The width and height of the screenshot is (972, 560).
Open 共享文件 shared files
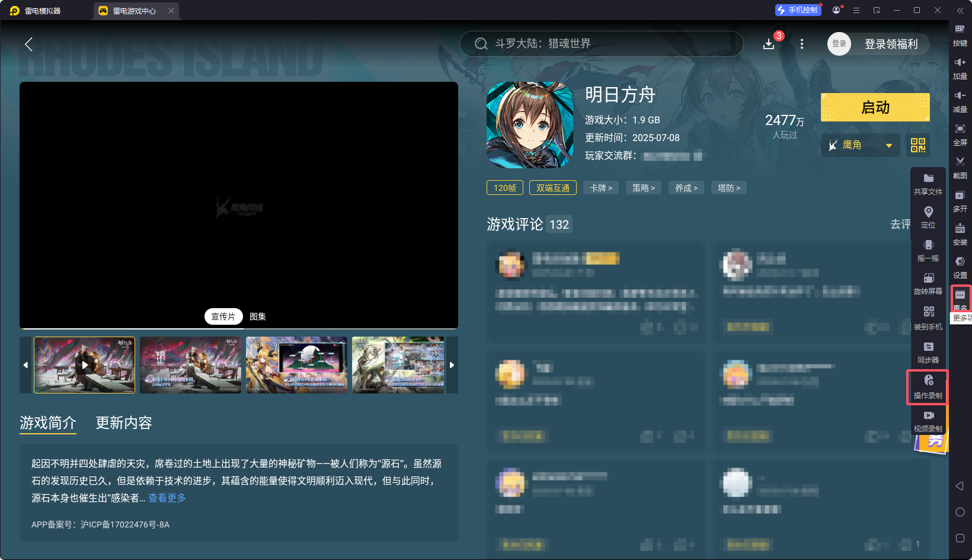pos(928,184)
